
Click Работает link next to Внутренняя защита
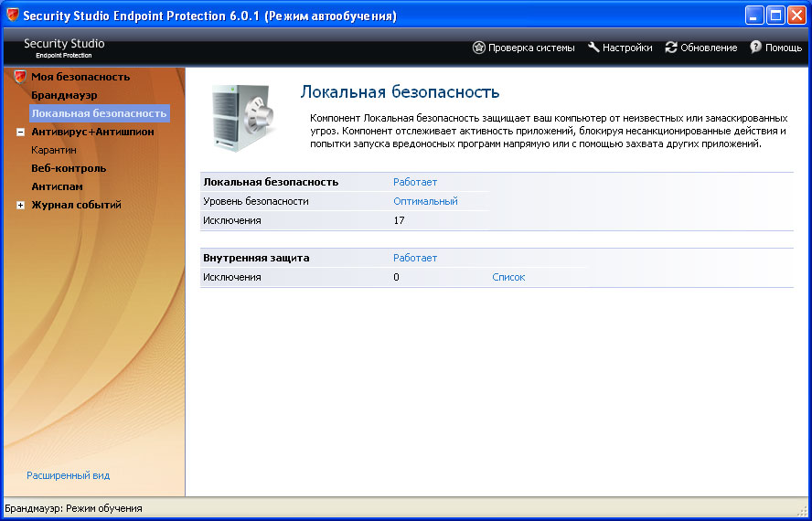tap(415, 258)
